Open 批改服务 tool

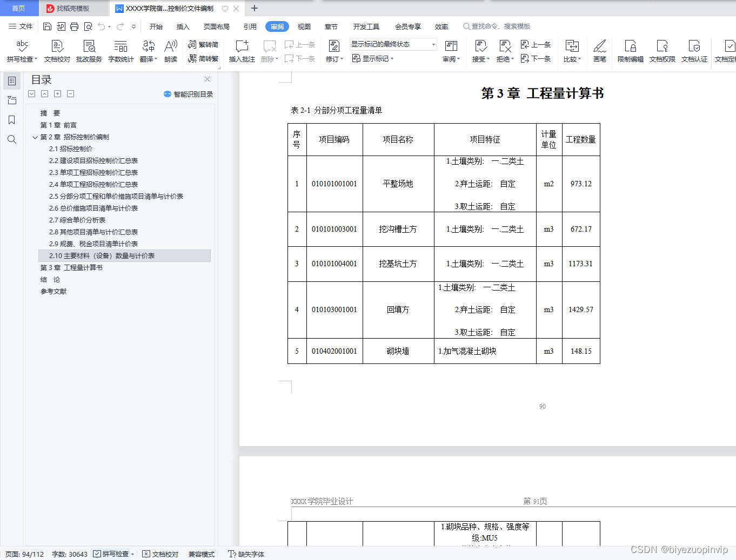[89, 51]
